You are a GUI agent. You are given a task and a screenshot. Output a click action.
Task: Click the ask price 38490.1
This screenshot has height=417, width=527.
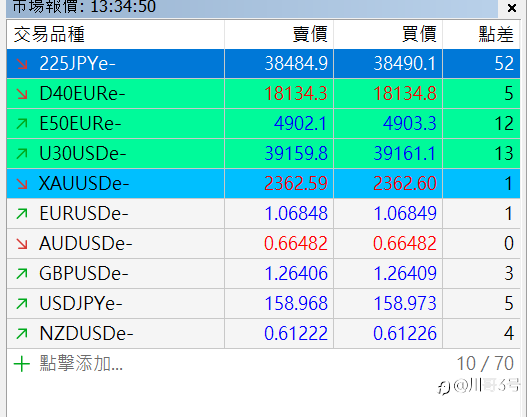coord(405,64)
